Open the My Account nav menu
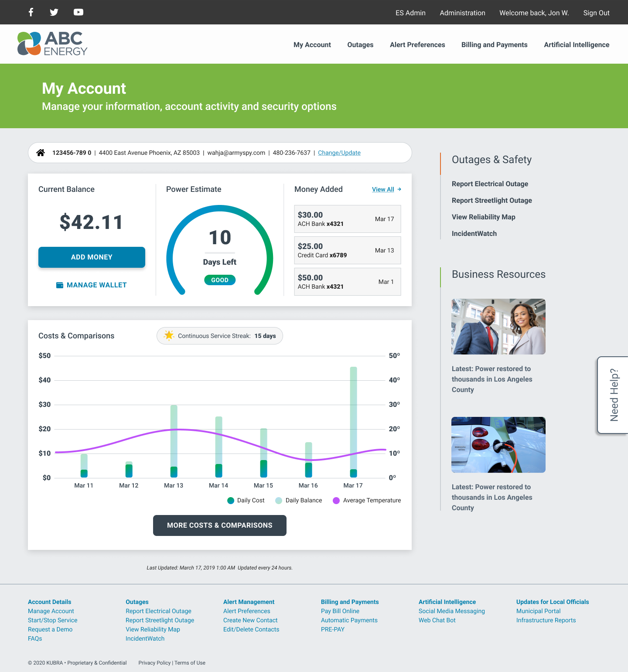Image resolution: width=628 pixels, height=672 pixels. [312, 44]
